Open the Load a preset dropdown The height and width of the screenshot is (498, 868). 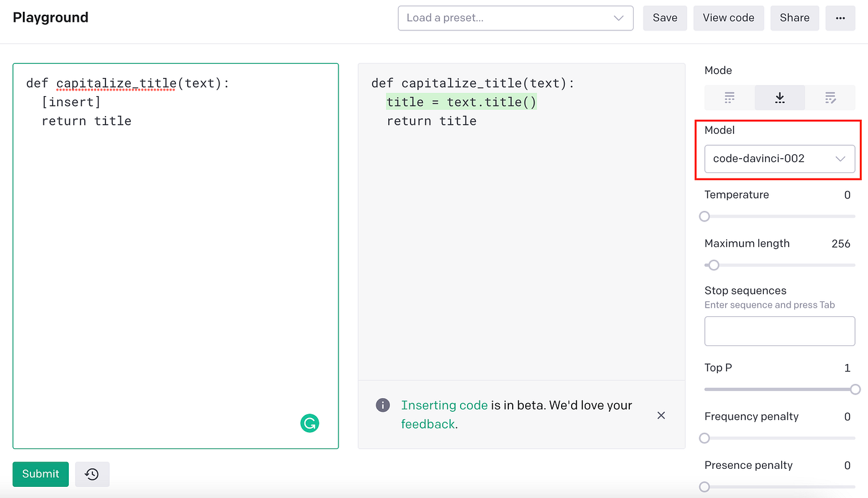[515, 18]
